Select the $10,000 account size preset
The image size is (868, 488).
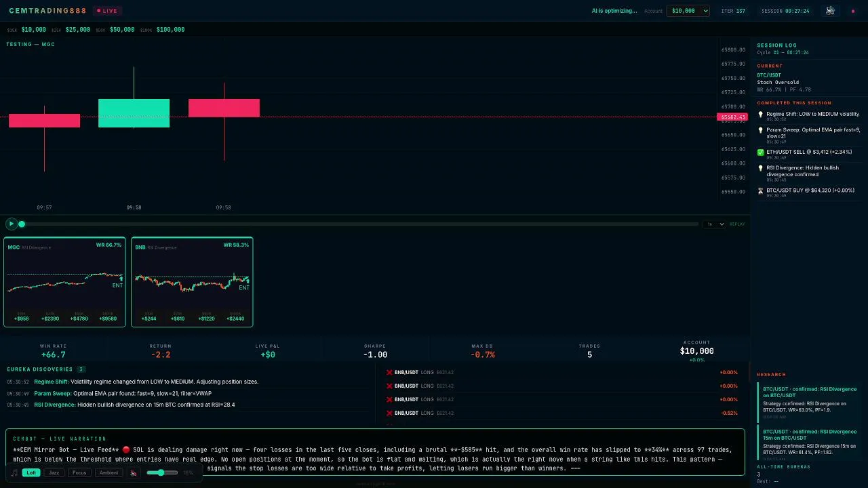[x=34, y=30]
